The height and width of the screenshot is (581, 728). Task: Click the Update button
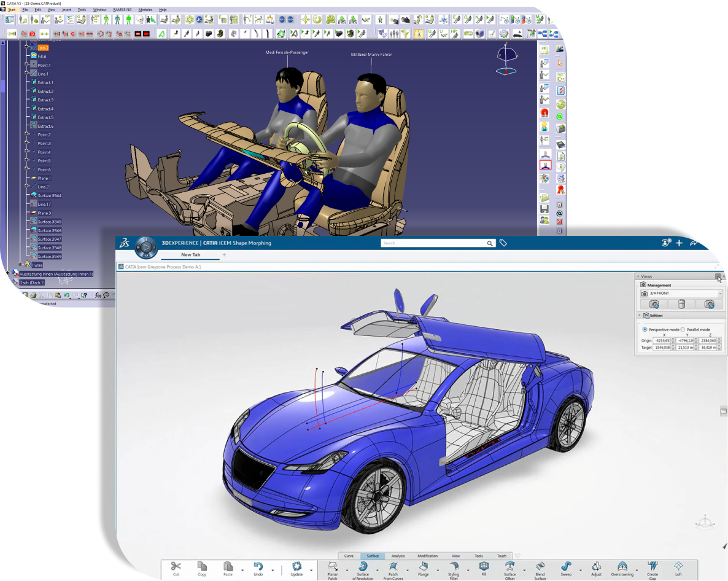point(297,569)
